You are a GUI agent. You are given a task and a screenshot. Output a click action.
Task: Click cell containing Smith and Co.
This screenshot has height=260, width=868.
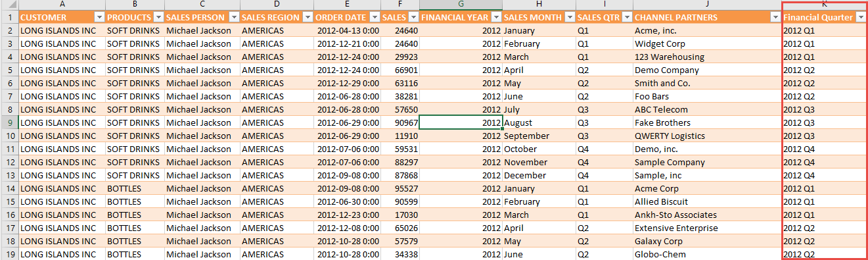point(708,83)
